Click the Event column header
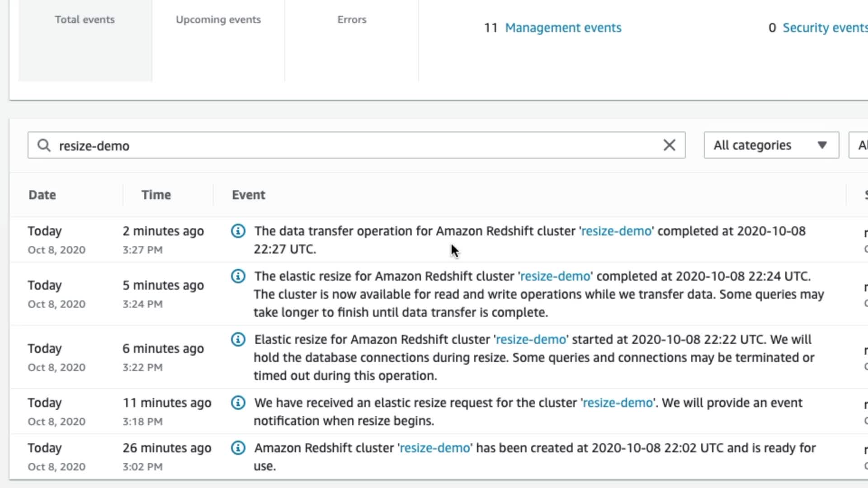Image resolution: width=868 pixels, height=488 pixels. [249, 195]
